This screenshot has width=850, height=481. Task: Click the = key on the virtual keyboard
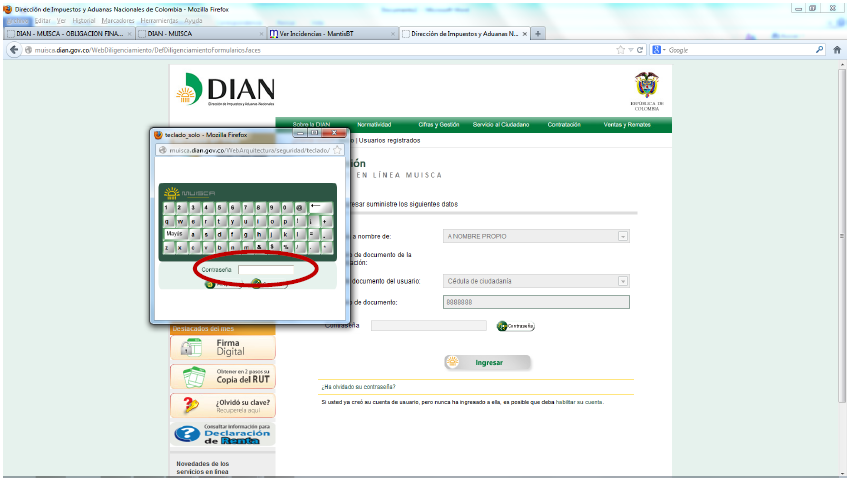tap(313, 234)
